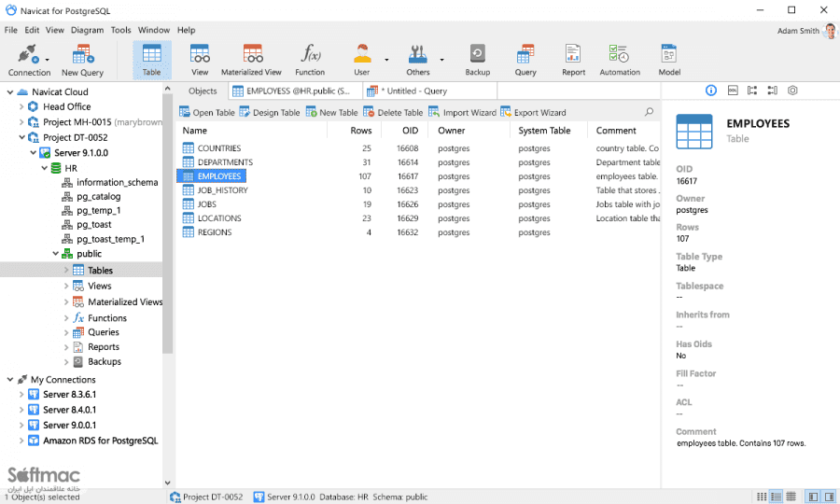Click the search magnifier in object list
Screen dimensions: 840x504
(x=650, y=112)
